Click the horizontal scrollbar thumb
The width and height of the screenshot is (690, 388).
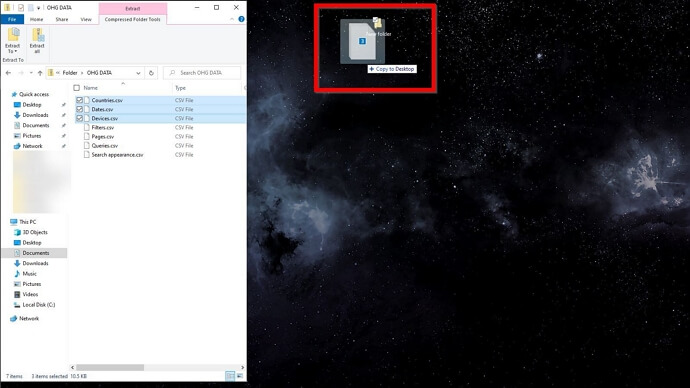pyautogui.click(x=110, y=367)
